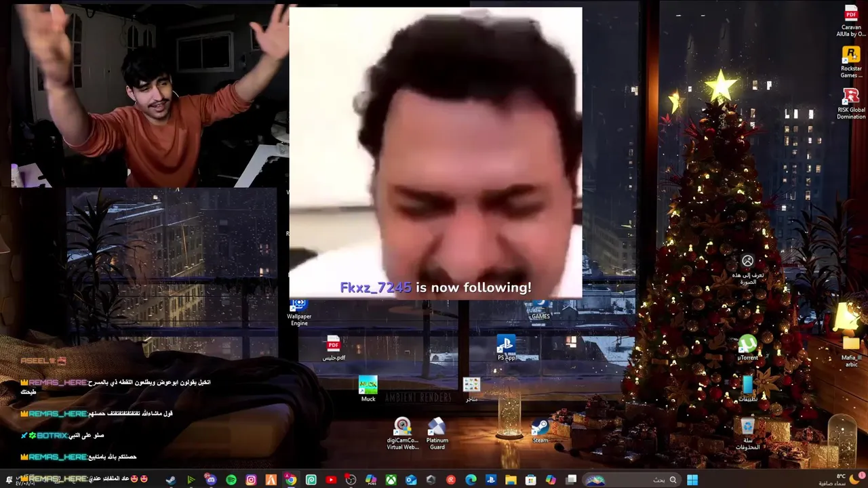The height and width of the screenshot is (488, 868).
Task: Open the Mafia_III arbic folder
Action: (851, 351)
